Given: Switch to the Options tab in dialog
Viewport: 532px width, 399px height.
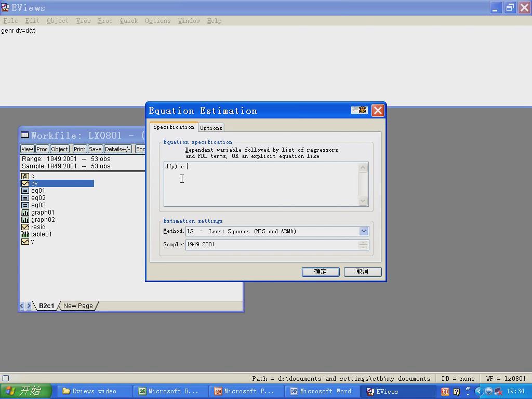Looking at the screenshot, I should [x=211, y=128].
